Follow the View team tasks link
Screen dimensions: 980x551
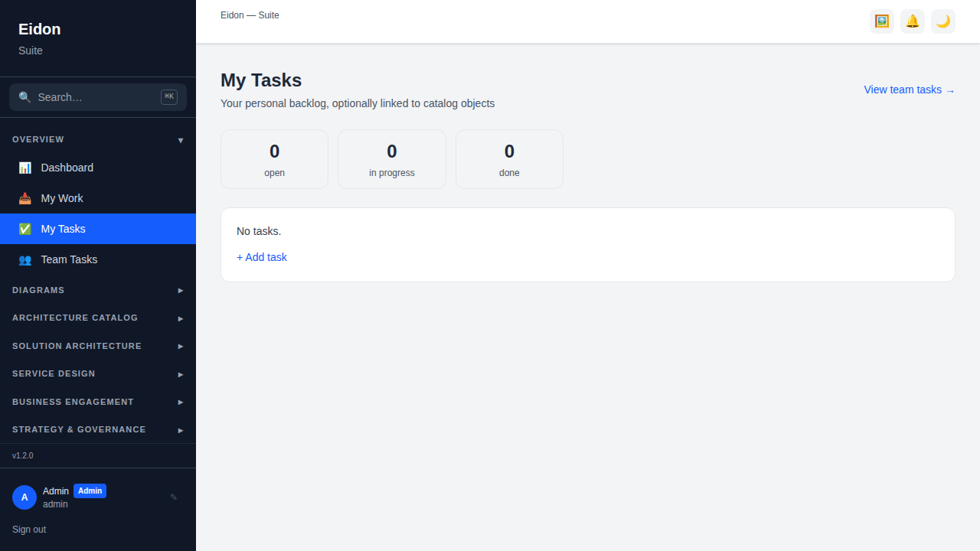910,90
